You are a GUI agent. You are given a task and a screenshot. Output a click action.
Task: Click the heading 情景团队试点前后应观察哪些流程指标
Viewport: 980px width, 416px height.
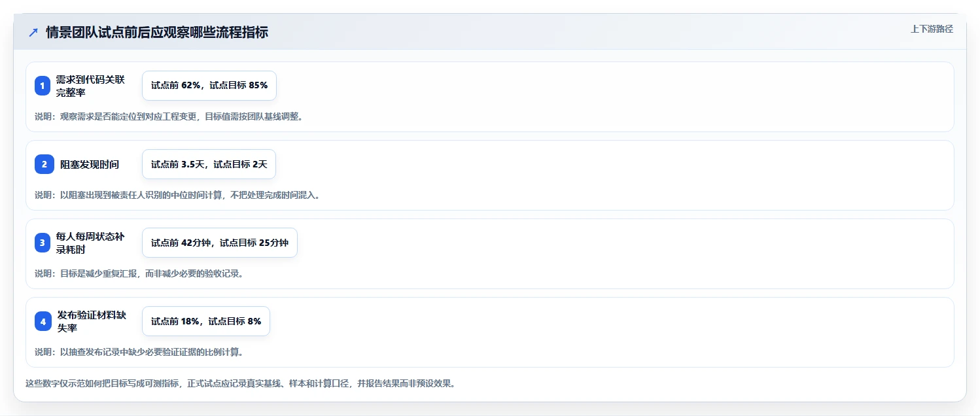click(157, 32)
